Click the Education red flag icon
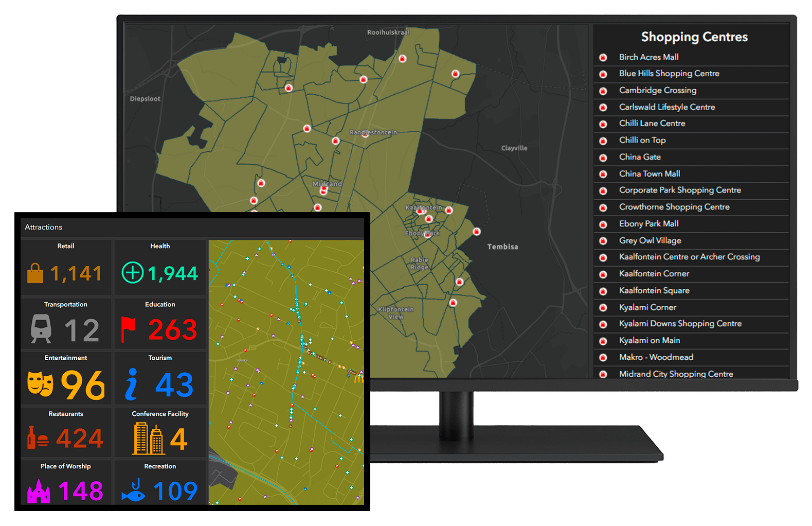The width and height of the screenshot is (812, 526). (x=128, y=330)
